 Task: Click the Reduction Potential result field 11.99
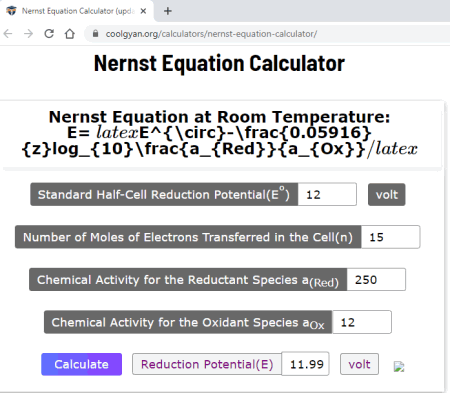(x=305, y=364)
